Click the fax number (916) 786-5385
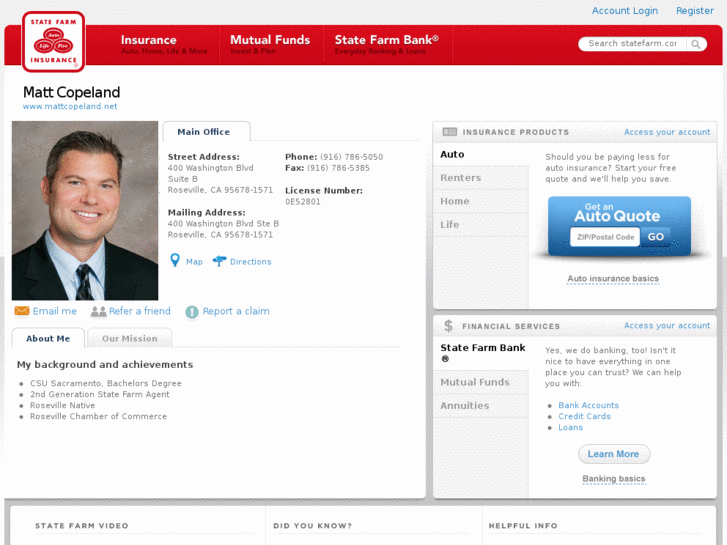Screen dimensions: 727x545 338,168
